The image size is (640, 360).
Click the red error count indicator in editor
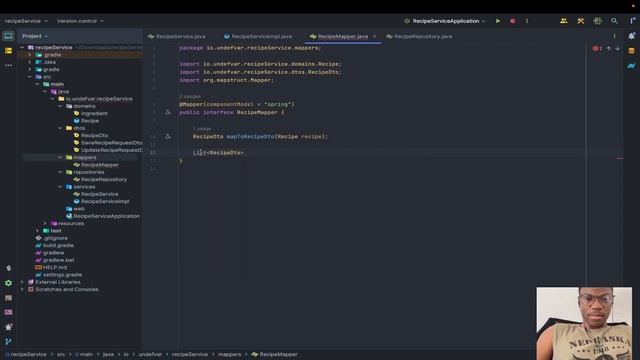coord(597,48)
